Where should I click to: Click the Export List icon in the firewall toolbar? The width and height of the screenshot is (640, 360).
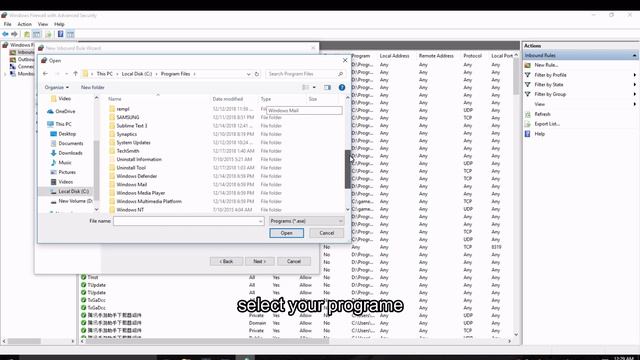click(x=49, y=34)
